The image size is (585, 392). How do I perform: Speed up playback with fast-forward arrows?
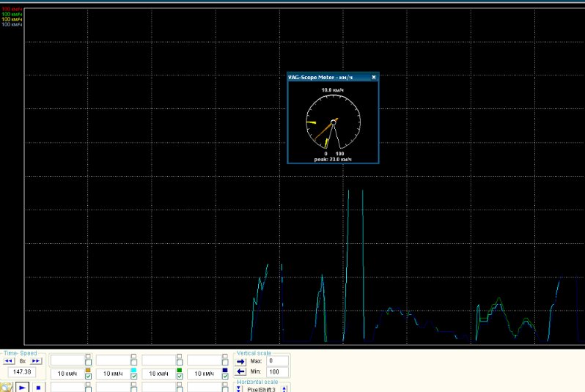pyautogui.click(x=36, y=360)
